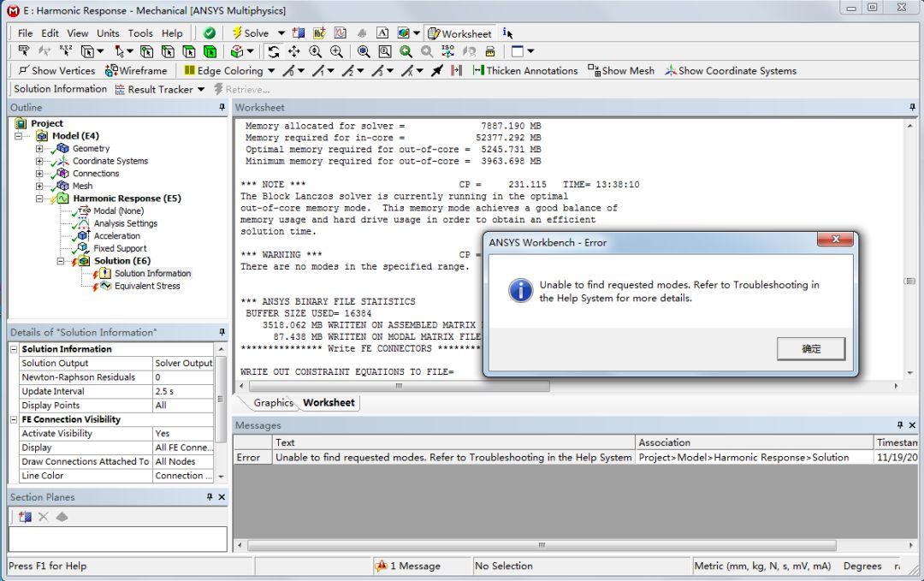Pin the Outline panel
Screen dimensions: 924x581
222,107
